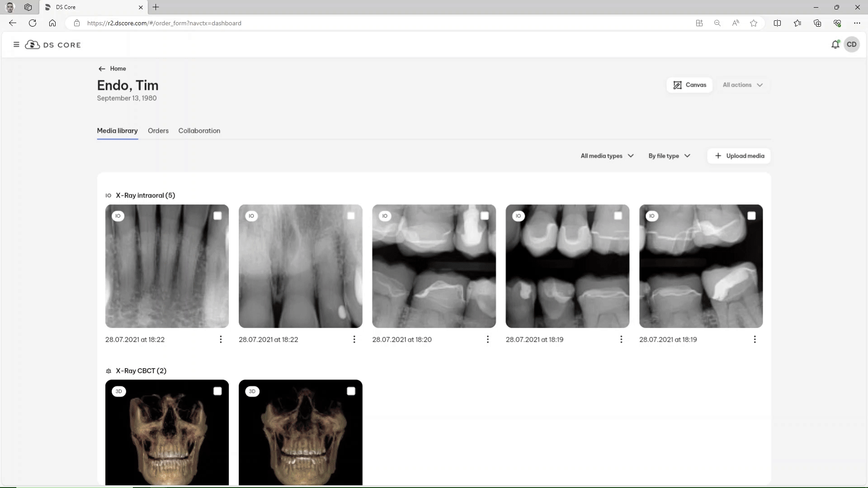Add page to browser favorites star
The width and height of the screenshot is (868, 488).
(754, 23)
